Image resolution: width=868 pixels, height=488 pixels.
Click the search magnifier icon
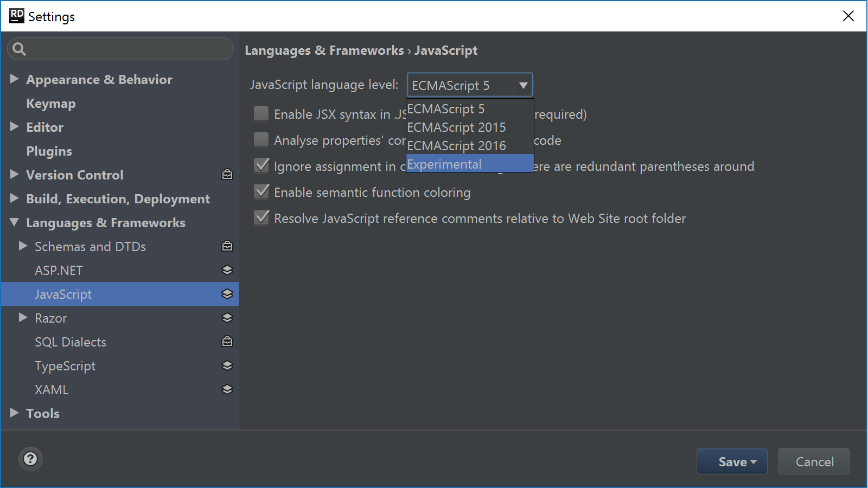pos(19,49)
